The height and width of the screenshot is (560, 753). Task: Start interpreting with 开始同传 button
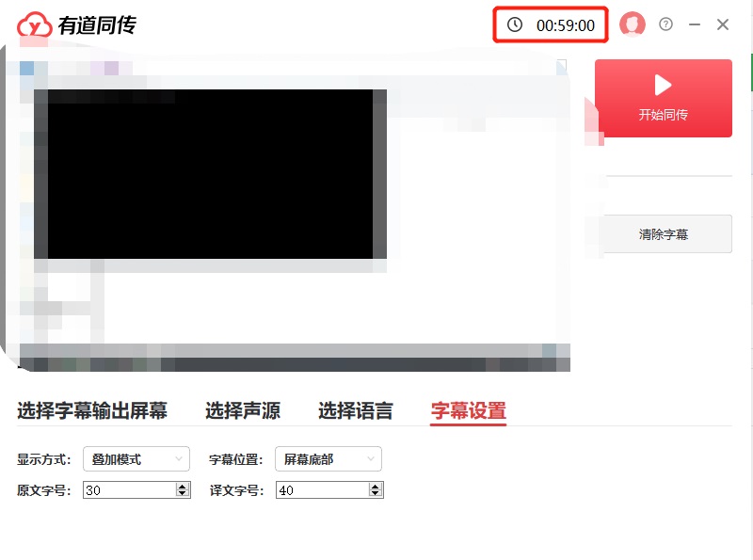click(664, 99)
